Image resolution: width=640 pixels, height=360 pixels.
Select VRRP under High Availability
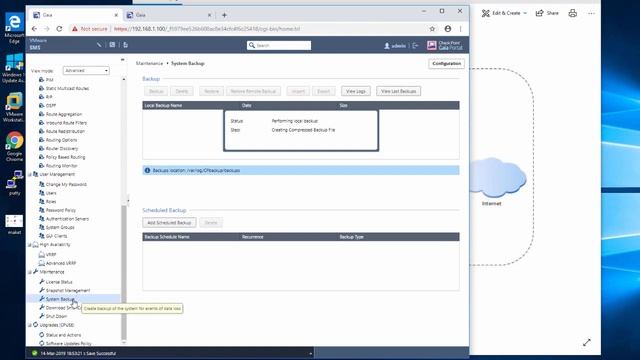pyautogui.click(x=51, y=255)
